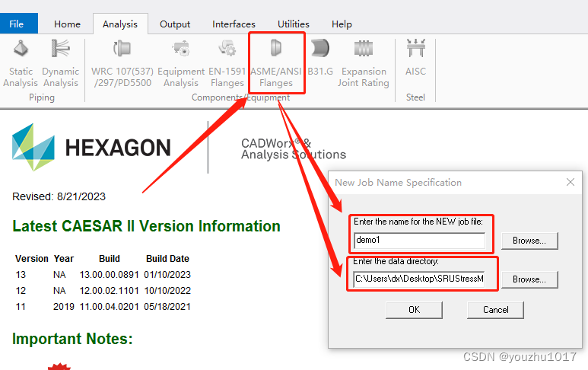
Task: Select year value 2019
Action: coord(64,307)
